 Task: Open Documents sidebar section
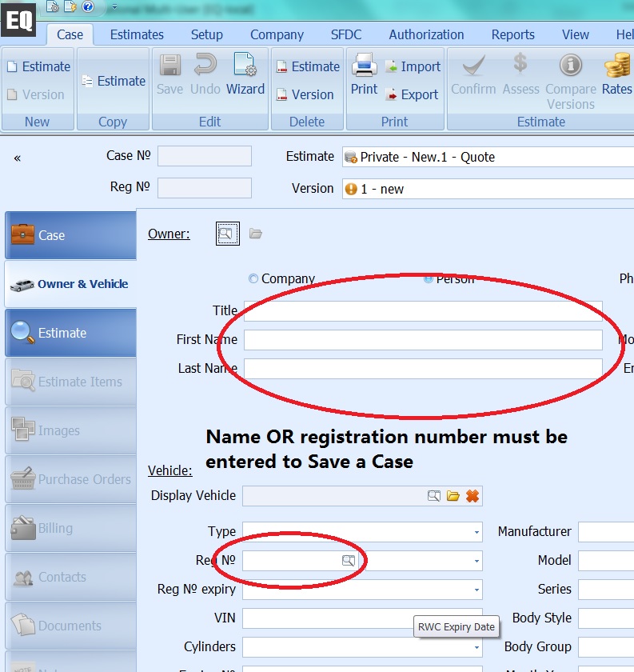click(70, 626)
